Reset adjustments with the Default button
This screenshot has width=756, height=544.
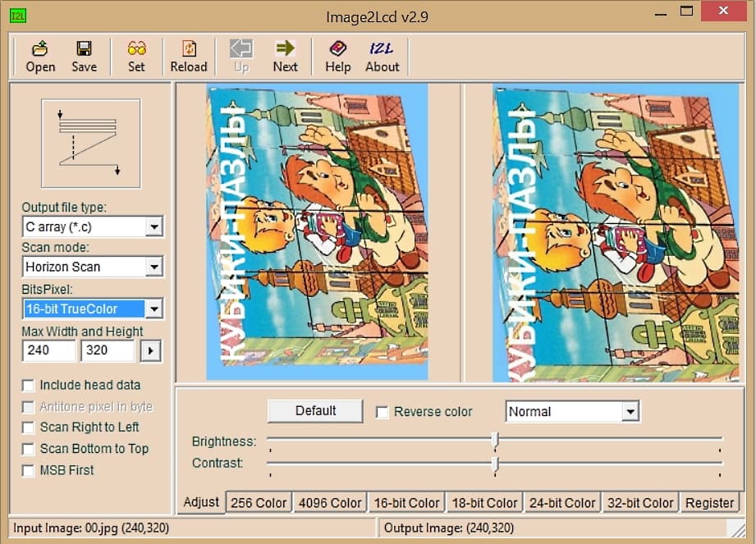coord(315,411)
